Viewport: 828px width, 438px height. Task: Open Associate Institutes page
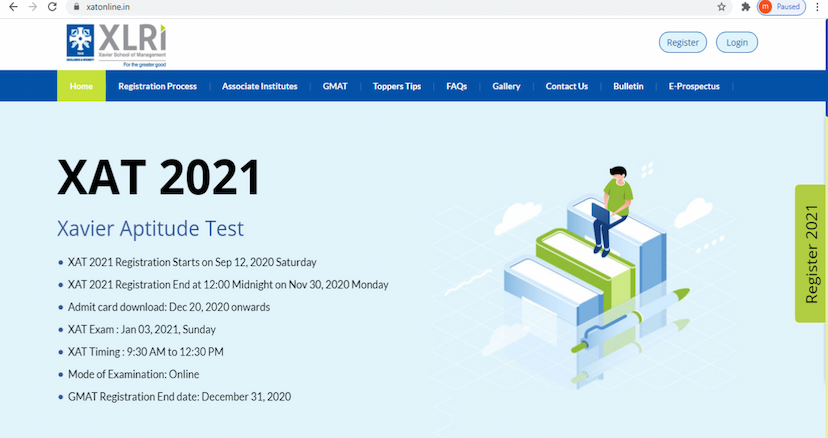coord(259,86)
